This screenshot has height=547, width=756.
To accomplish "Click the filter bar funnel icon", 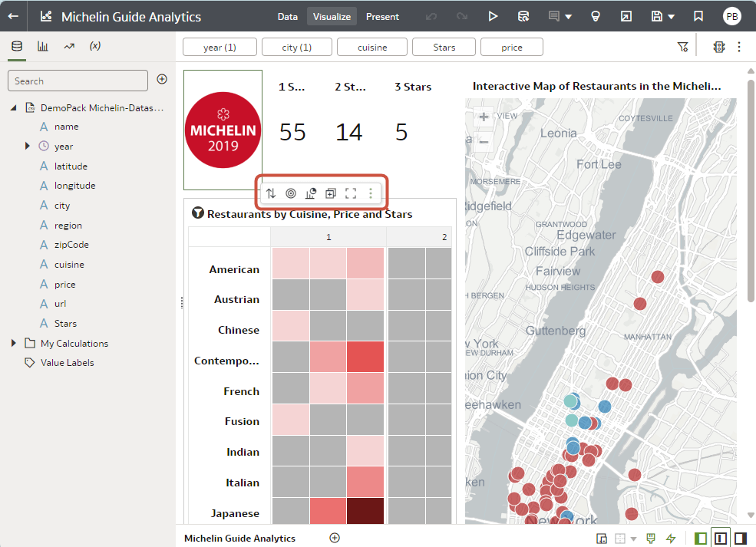I will pos(683,47).
